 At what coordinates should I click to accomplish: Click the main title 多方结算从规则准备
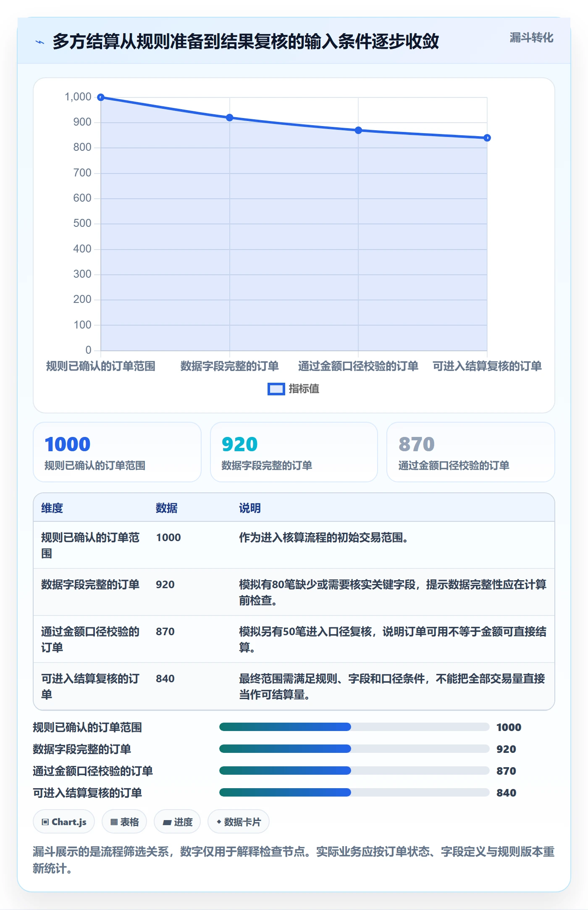click(x=246, y=42)
